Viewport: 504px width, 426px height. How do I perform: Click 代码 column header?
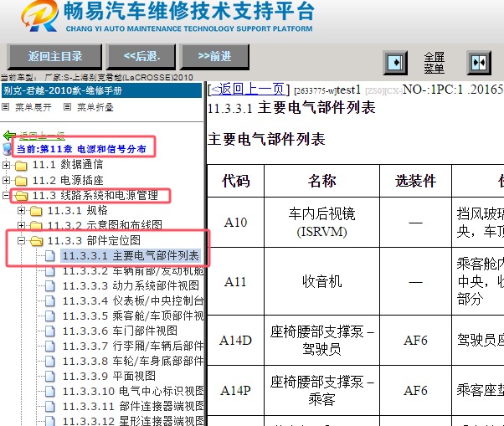pyautogui.click(x=235, y=181)
